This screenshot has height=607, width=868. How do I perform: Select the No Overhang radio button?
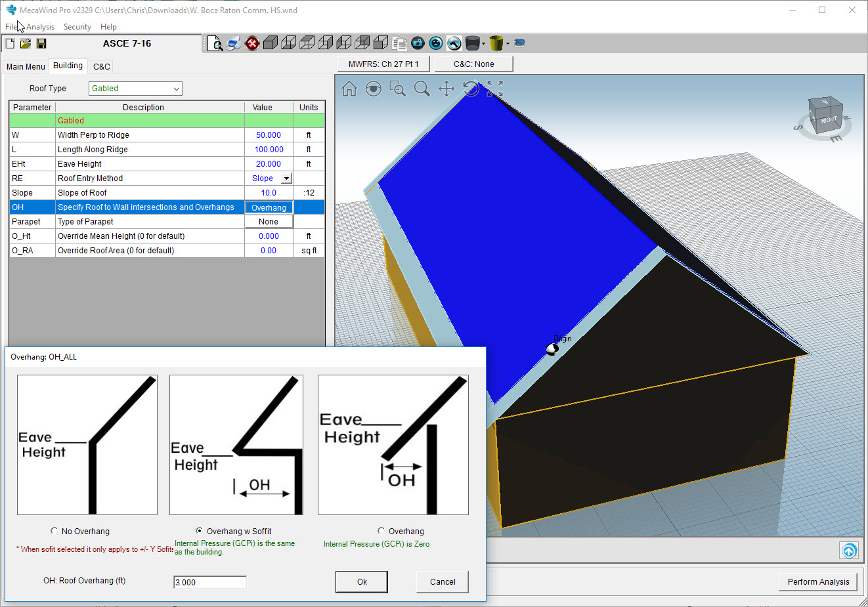click(x=54, y=531)
